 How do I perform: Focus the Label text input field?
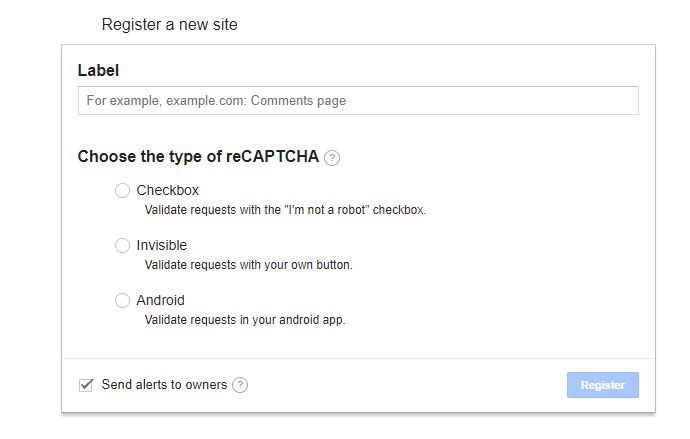[358, 101]
